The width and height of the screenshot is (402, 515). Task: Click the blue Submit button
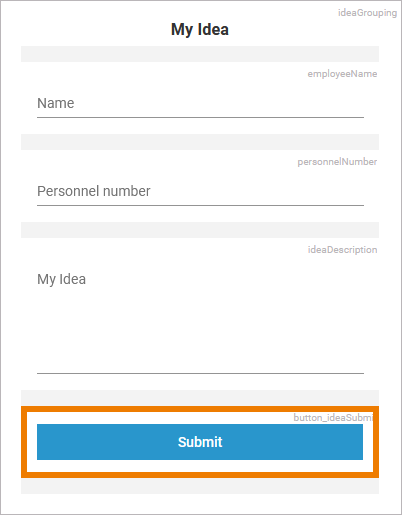pyautogui.click(x=200, y=442)
